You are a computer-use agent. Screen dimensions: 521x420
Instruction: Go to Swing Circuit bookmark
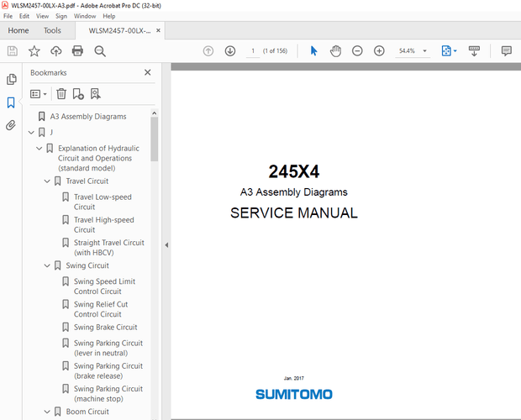point(87,265)
